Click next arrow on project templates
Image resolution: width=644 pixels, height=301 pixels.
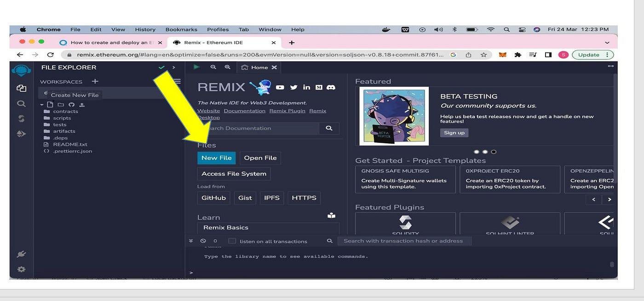(609, 199)
